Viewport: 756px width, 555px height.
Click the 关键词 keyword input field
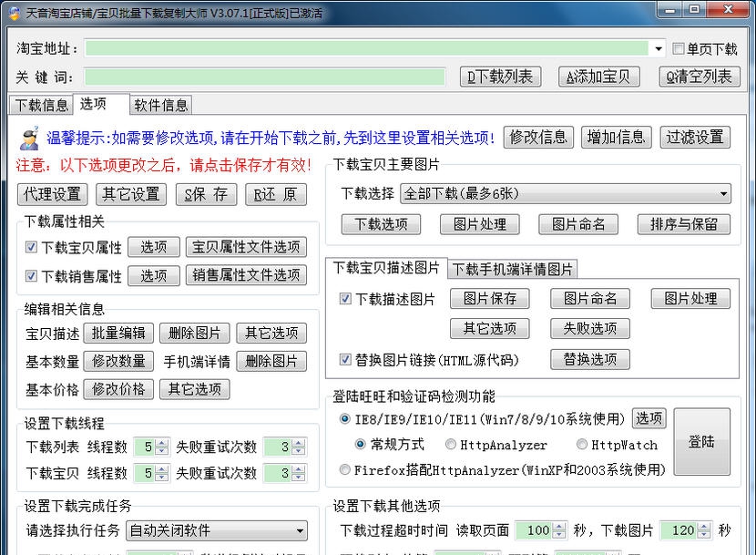point(264,77)
